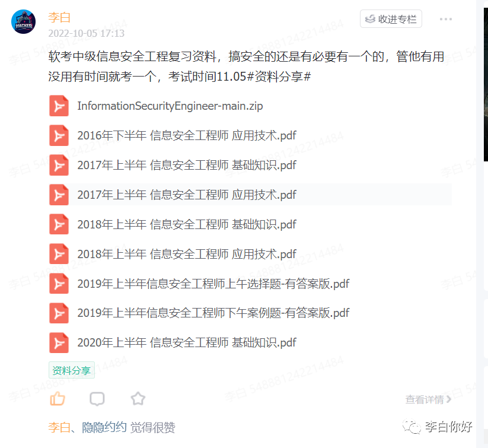Open 2017年上半年 信息安全工程师 应用技术.pdf
Image resolution: width=488 pixels, height=448 pixels.
pos(187,195)
